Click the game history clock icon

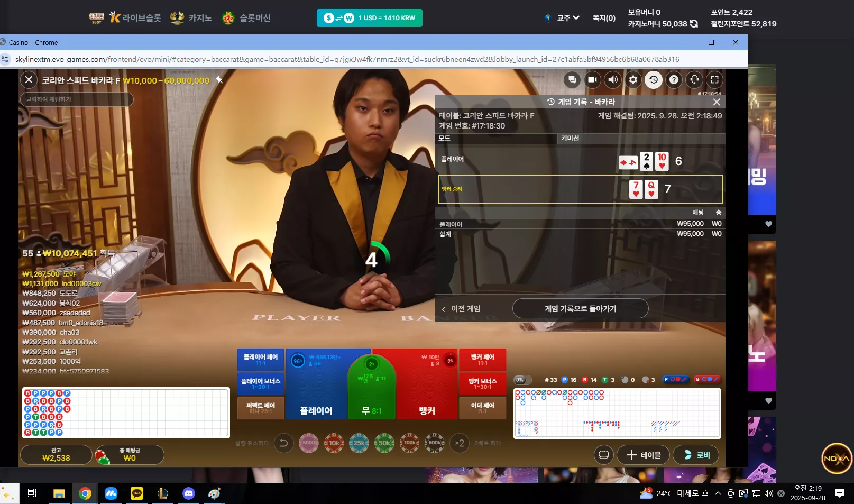click(x=654, y=80)
